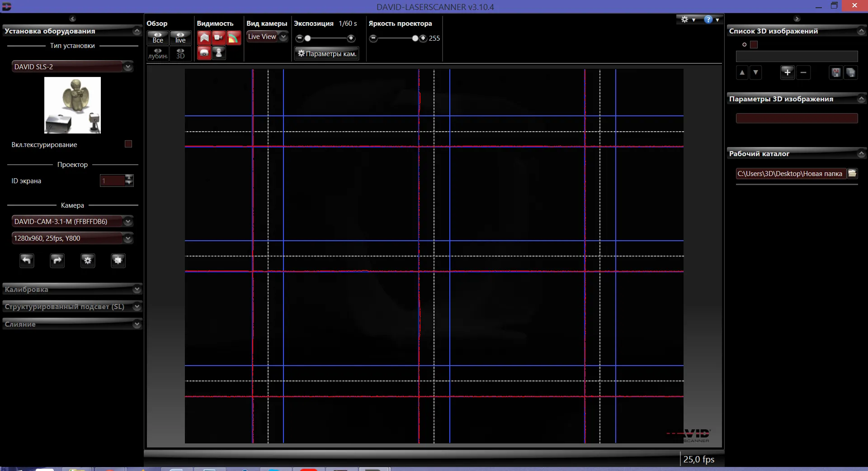Screen dimensions: 868x471
Task: Remove a scan with the minus button
Action: [x=803, y=72]
